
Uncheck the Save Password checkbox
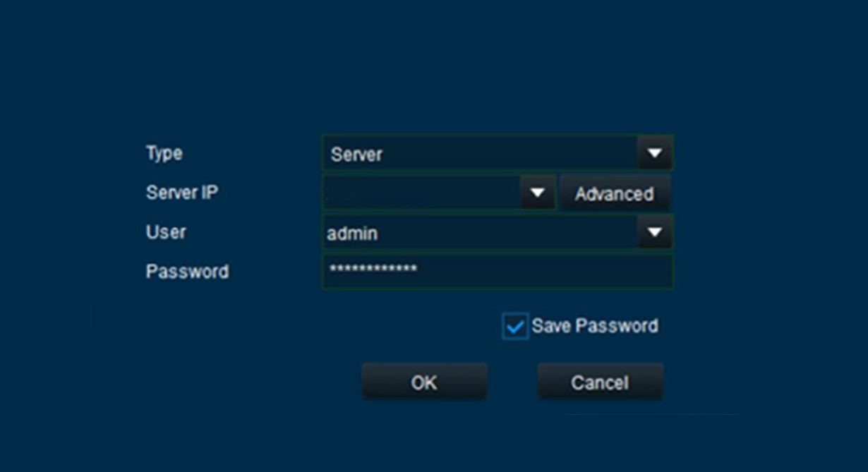tap(515, 327)
